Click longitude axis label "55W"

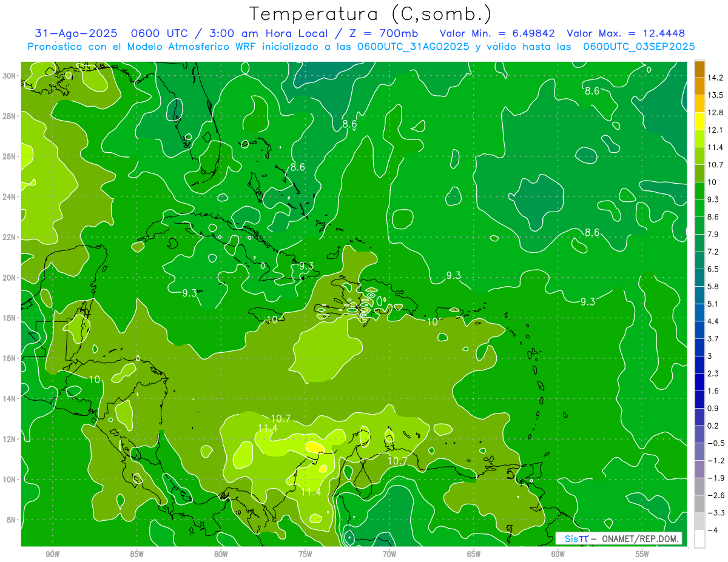click(642, 554)
